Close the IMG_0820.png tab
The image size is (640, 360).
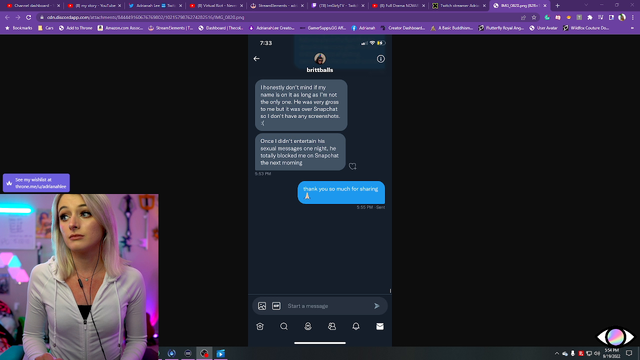545,6
